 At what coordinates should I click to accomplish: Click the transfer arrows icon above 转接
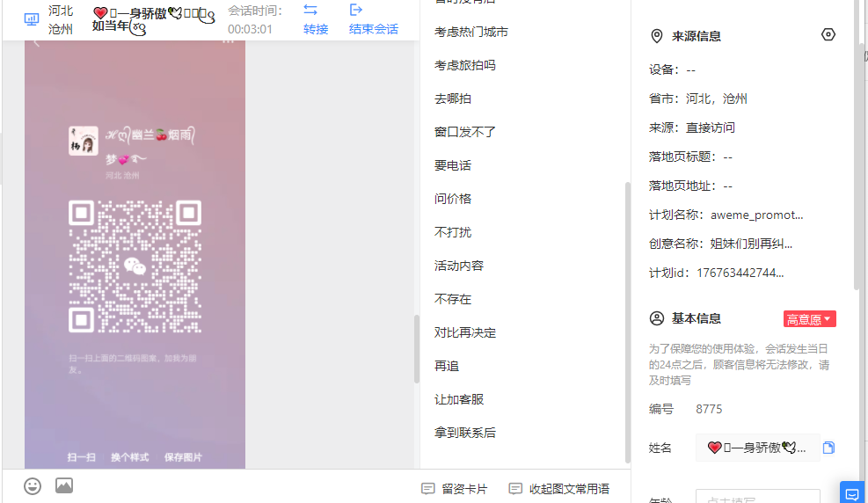click(x=310, y=10)
